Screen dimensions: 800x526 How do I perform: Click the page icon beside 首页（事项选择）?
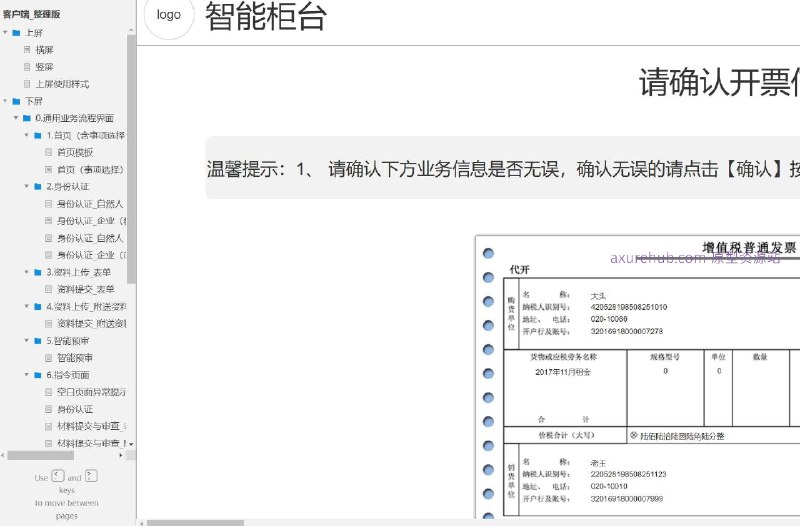point(48,169)
